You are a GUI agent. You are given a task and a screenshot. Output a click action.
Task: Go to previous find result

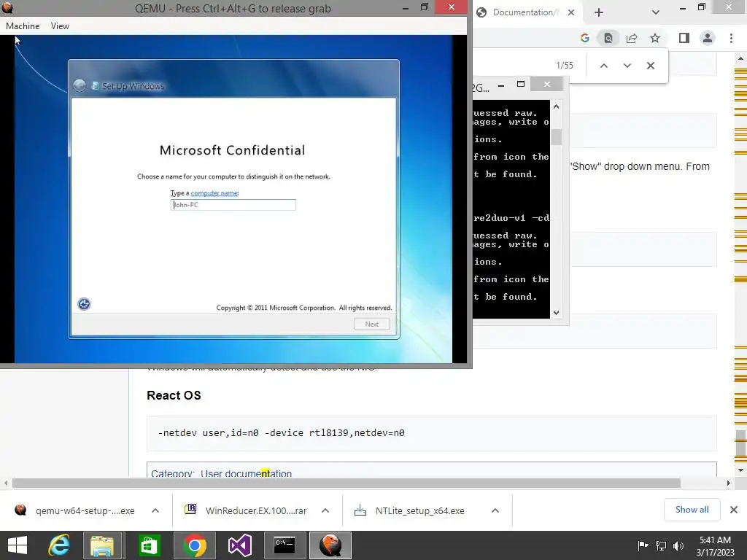603,66
